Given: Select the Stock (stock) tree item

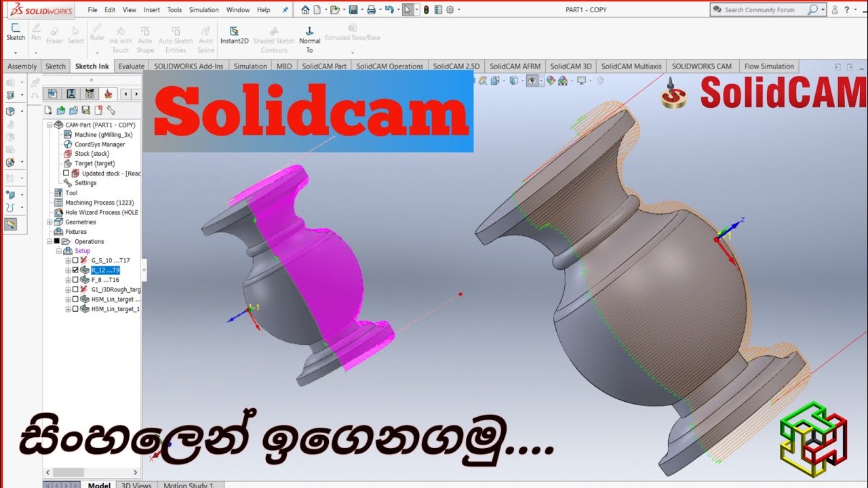Looking at the screenshot, I should click(86, 154).
